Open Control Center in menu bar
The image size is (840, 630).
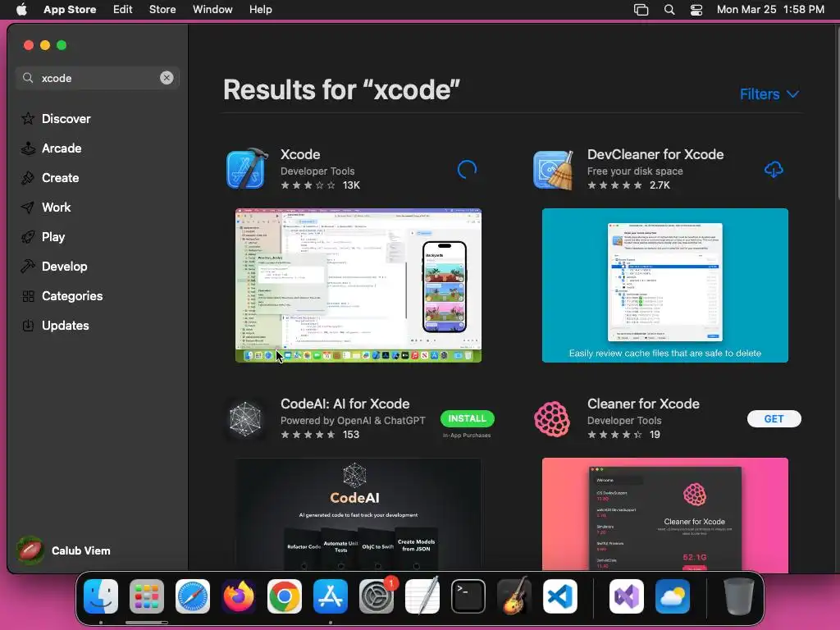[696, 9]
